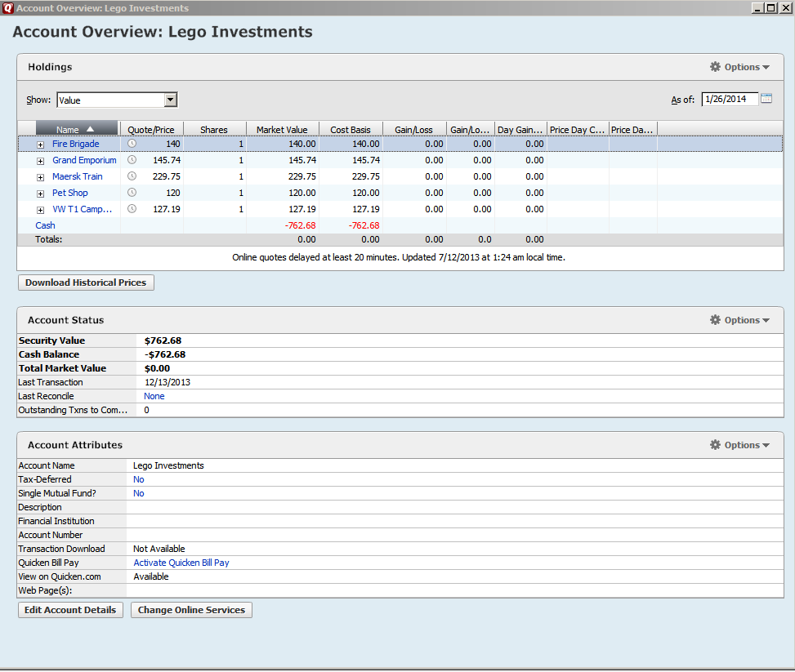Open the Pet Shop security link
The image size is (795, 672).
coord(70,193)
